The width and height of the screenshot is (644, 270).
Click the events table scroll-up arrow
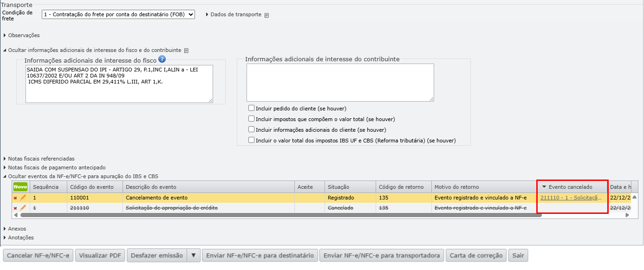pyautogui.click(x=634, y=197)
